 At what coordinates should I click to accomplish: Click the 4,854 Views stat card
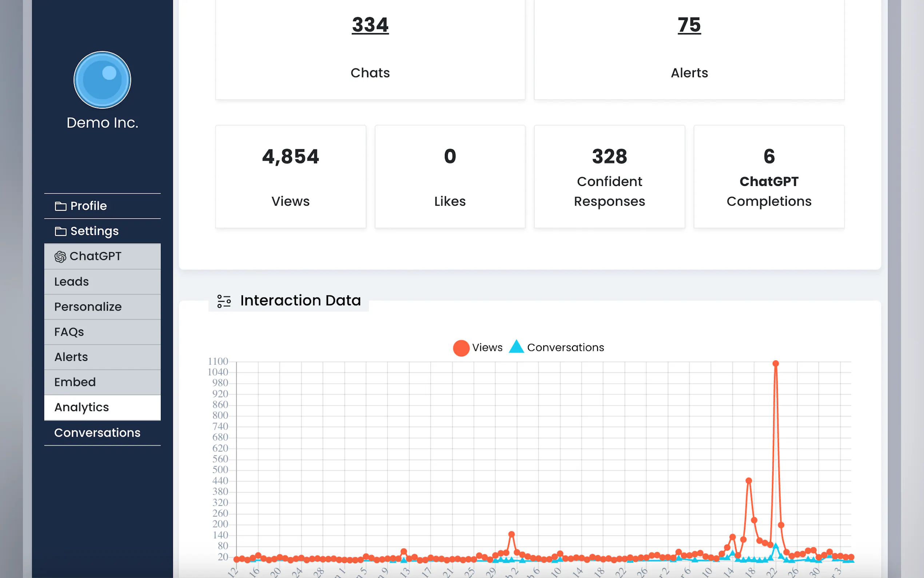tap(290, 177)
